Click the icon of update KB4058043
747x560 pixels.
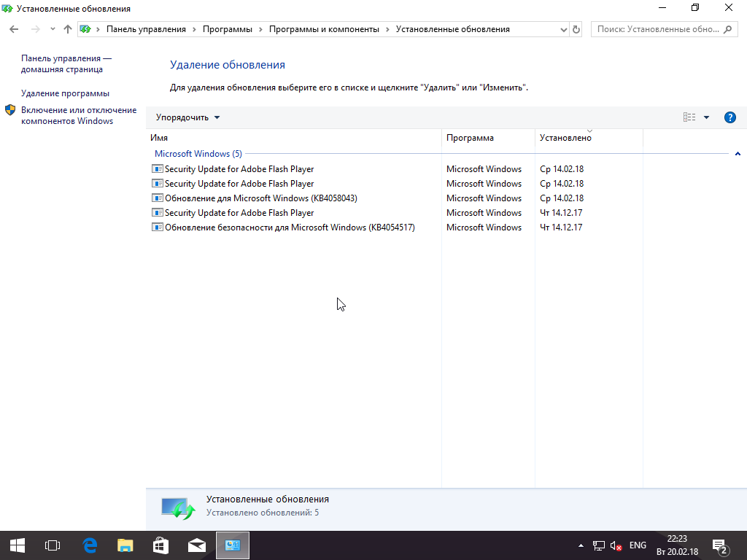click(158, 198)
